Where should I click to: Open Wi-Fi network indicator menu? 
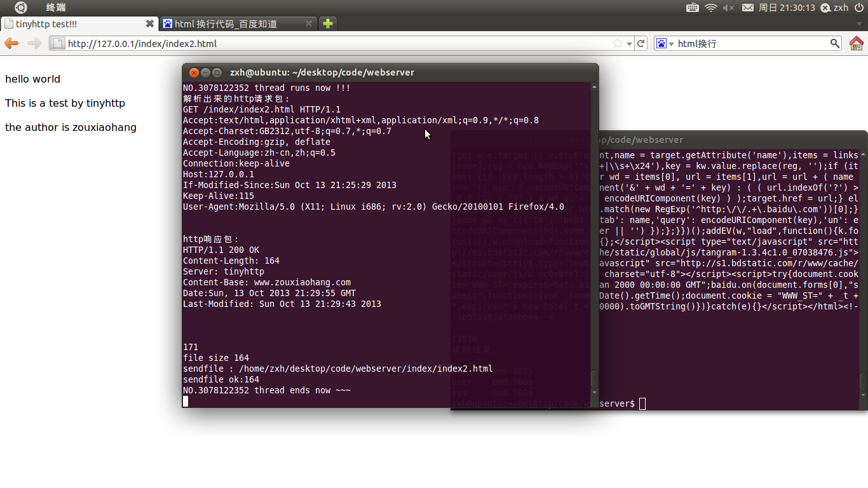point(711,8)
